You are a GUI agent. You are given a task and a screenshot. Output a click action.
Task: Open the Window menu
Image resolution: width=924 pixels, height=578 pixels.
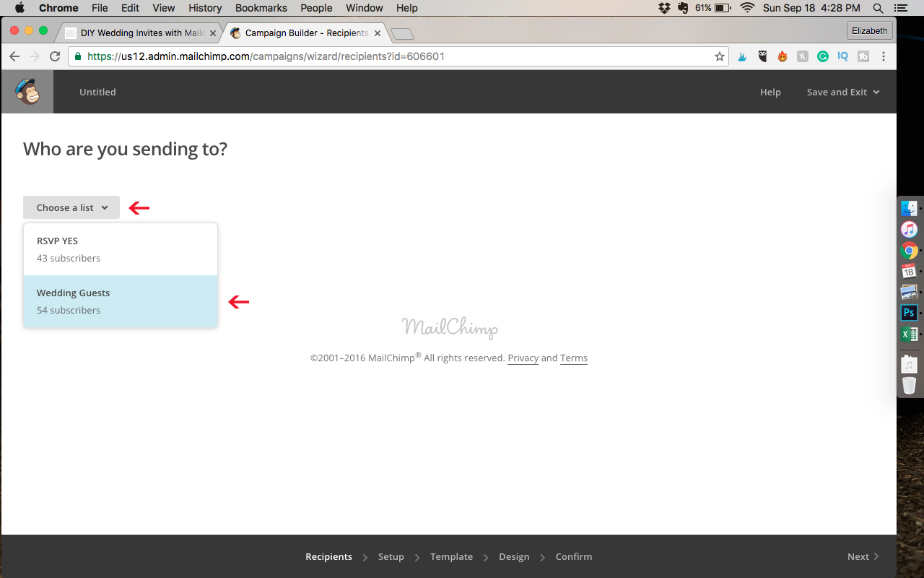[x=365, y=8]
